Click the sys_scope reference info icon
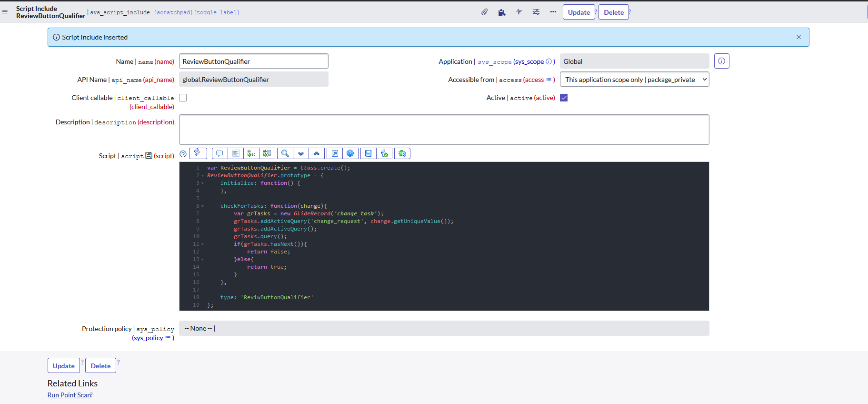 point(549,61)
